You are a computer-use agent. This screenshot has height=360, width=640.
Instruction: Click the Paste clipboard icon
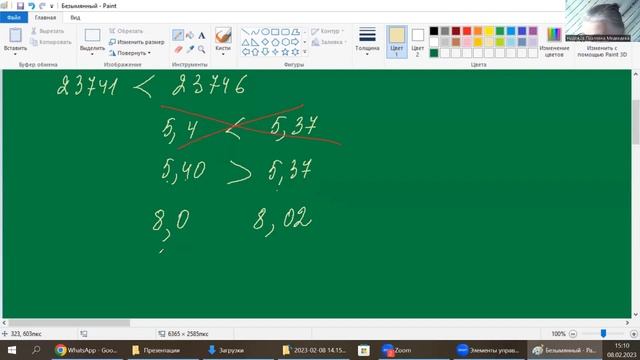tap(16, 35)
